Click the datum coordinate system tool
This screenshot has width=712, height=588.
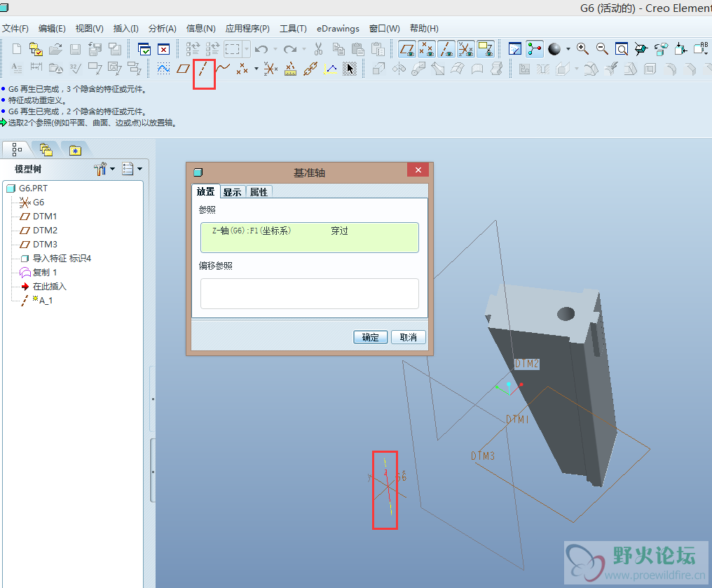coord(271,69)
